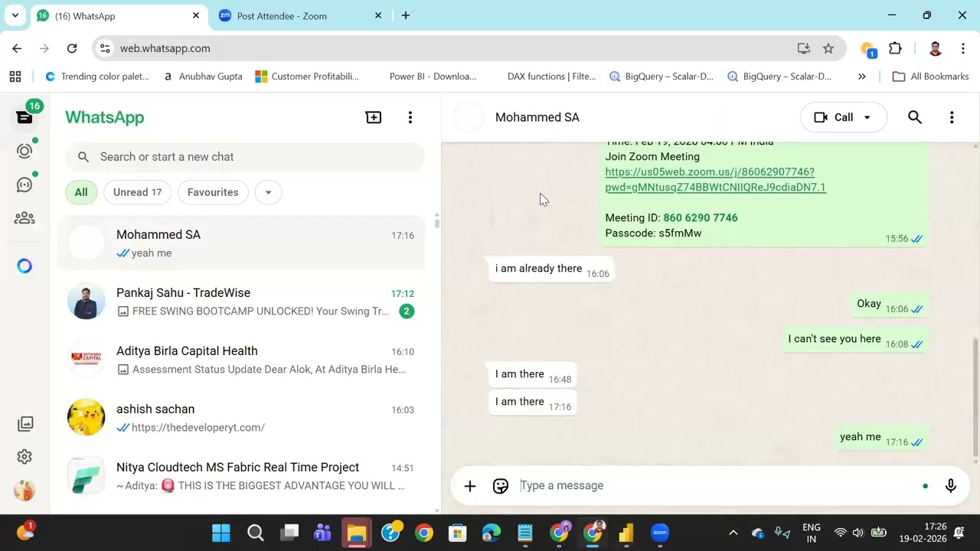Open the Channels icon in sidebar
This screenshot has width=980, height=551.
pos(24,184)
